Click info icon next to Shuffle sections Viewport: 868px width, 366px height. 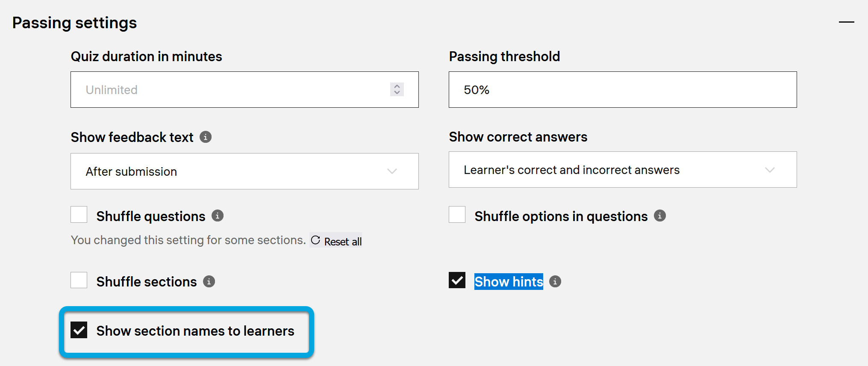209,282
